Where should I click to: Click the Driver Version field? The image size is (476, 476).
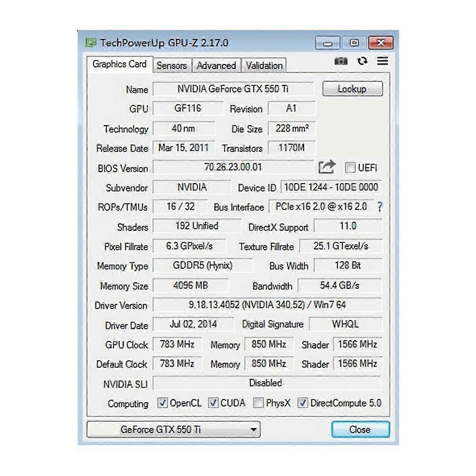click(267, 306)
